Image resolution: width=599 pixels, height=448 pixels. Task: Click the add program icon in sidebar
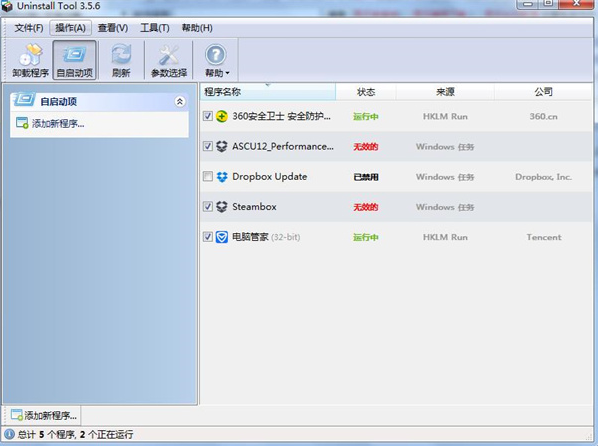(x=22, y=123)
